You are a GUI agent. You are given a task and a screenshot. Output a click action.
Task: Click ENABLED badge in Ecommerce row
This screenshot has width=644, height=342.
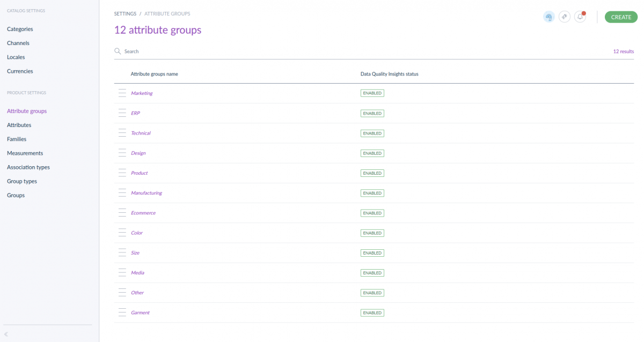pyautogui.click(x=372, y=213)
